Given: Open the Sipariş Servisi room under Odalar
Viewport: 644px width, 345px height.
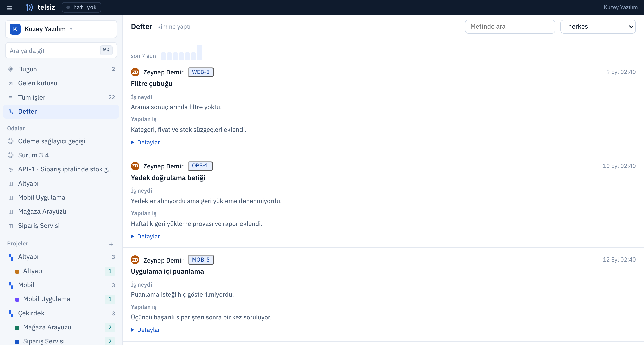Looking at the screenshot, I should [61, 226].
